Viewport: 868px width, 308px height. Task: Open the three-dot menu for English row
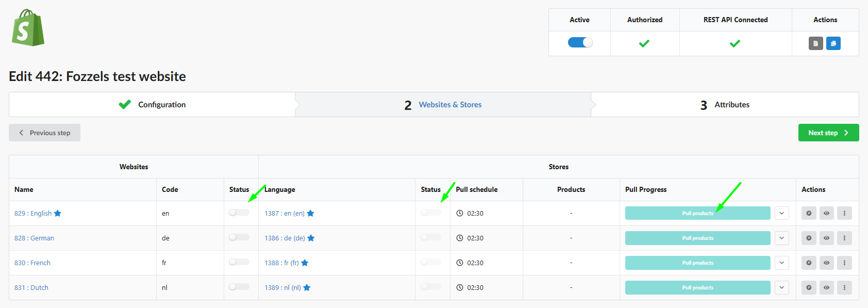click(x=844, y=213)
